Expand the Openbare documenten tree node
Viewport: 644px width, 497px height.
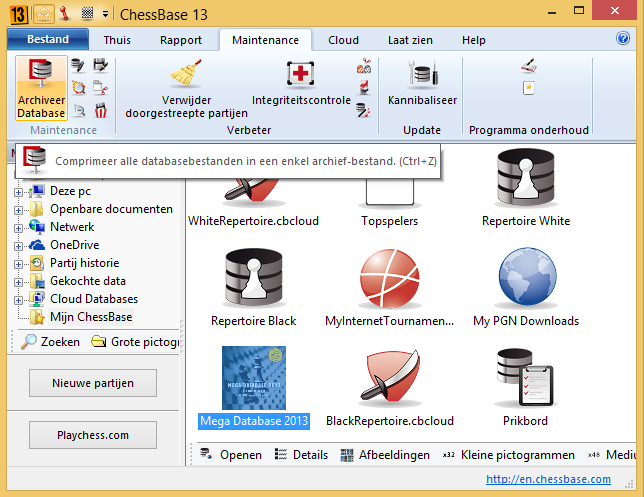tap(18, 210)
